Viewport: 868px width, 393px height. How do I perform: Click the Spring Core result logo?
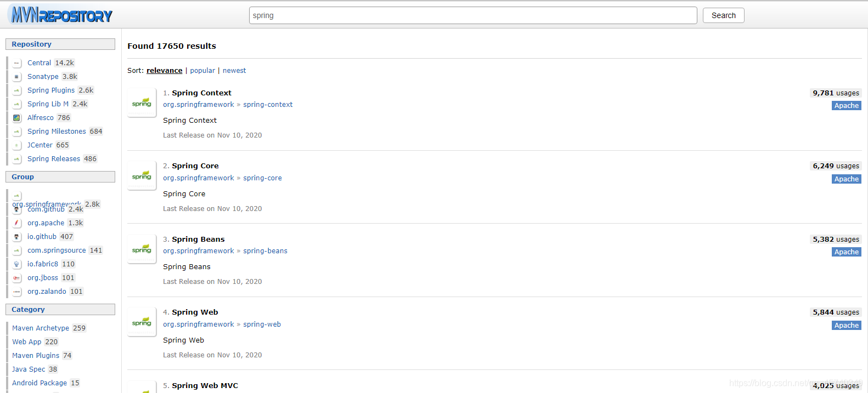tap(142, 175)
